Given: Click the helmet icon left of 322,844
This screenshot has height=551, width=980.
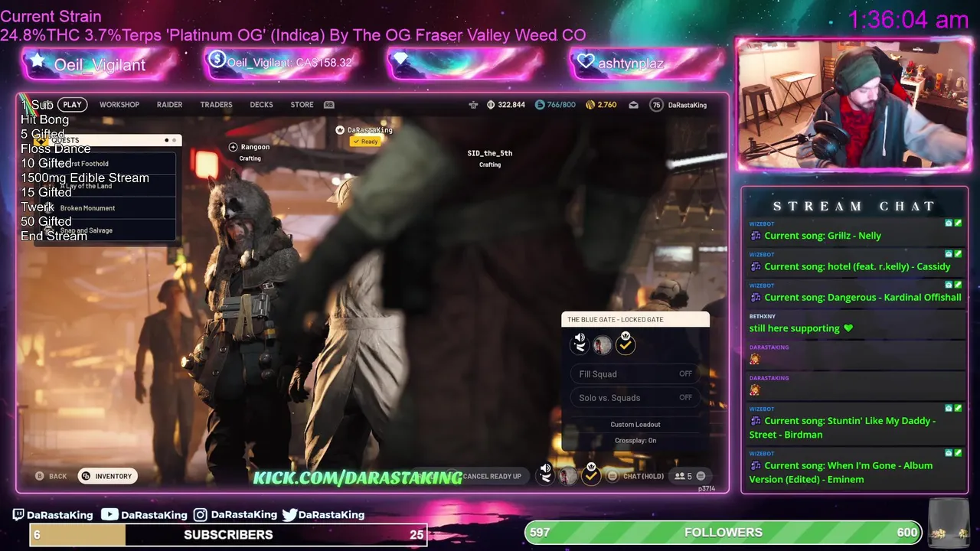Looking at the screenshot, I should 473,105.
